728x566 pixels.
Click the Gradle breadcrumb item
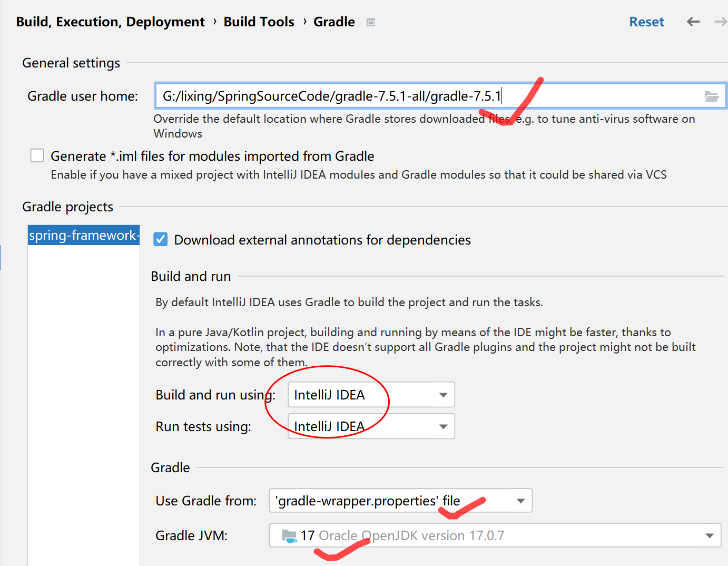tap(334, 22)
